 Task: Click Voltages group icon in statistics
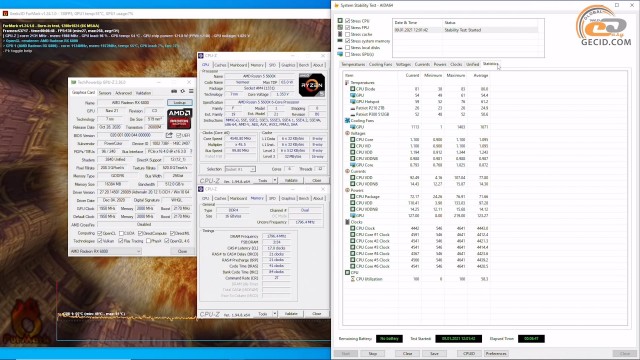pyautogui.click(x=347, y=133)
